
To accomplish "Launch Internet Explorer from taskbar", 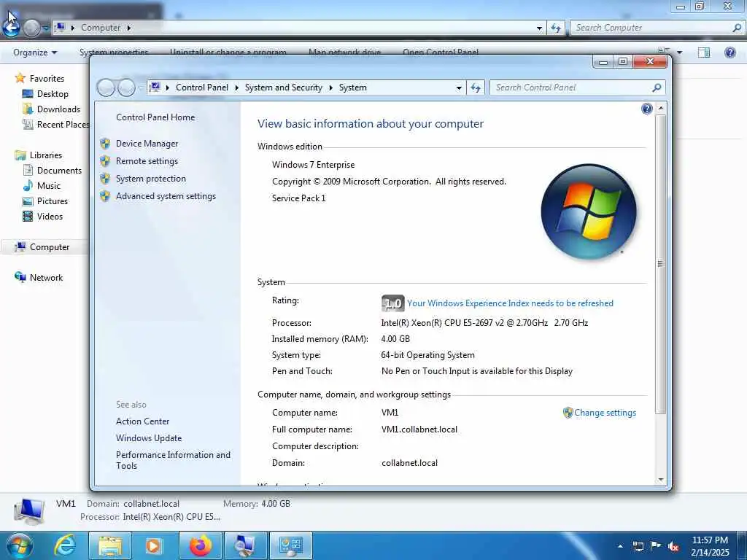I will coord(64,545).
